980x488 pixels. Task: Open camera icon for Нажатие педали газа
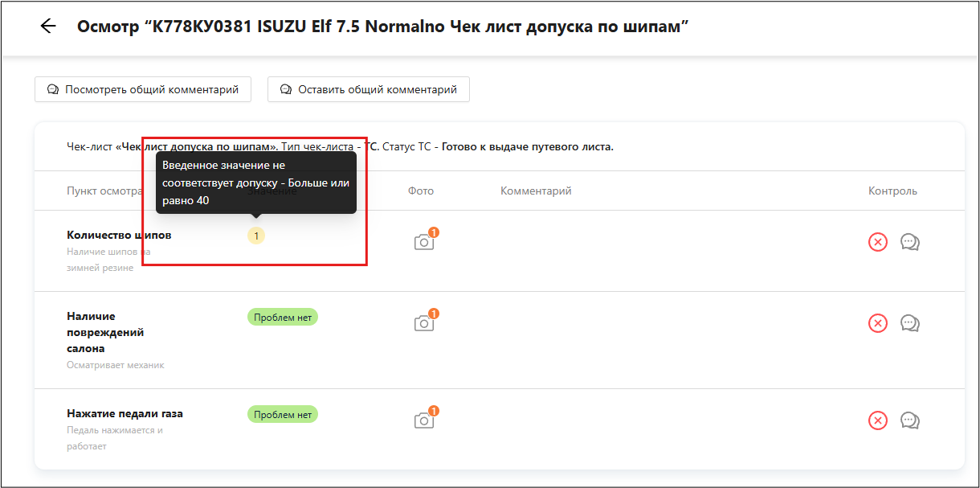[x=423, y=420]
